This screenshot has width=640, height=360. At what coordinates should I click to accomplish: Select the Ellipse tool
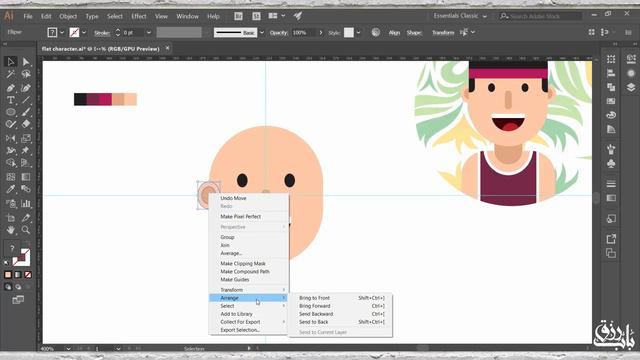point(11,112)
